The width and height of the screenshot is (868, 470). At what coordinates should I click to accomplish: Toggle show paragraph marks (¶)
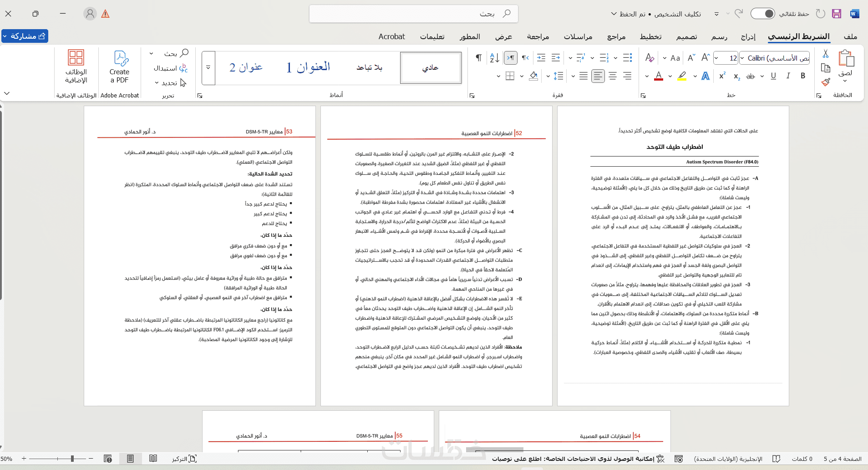click(478, 58)
